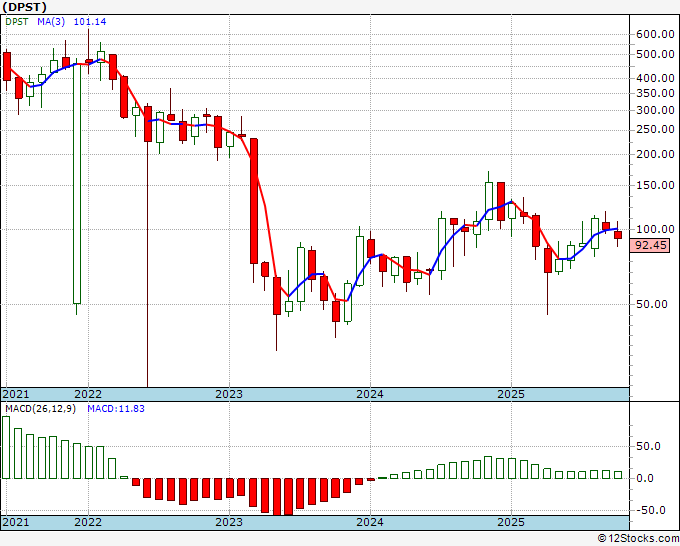Click the (DPST) chart title
Image resolution: width=680 pixels, height=546 pixels.
click(24, 7)
